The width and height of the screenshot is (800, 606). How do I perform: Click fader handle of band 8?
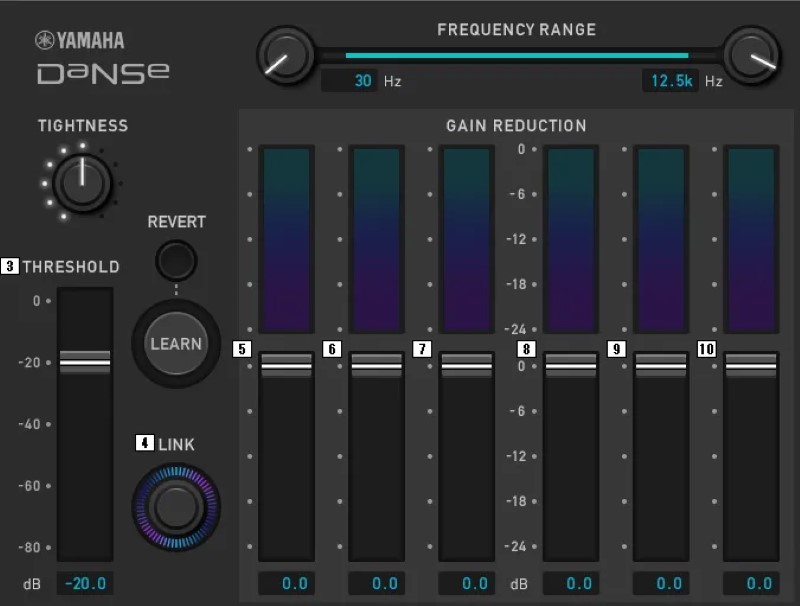coord(571,366)
